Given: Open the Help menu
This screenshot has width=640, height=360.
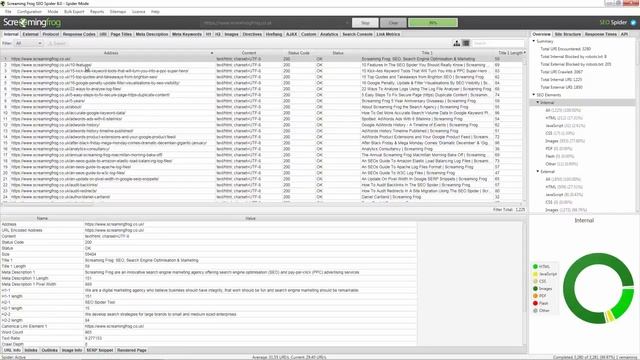Looking at the screenshot, I should (x=156, y=11).
